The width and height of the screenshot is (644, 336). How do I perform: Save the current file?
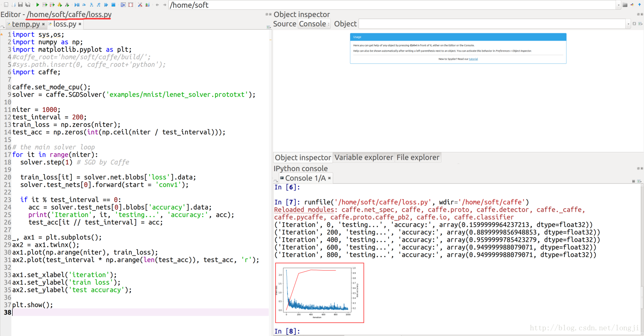pyautogui.click(x=20, y=5)
